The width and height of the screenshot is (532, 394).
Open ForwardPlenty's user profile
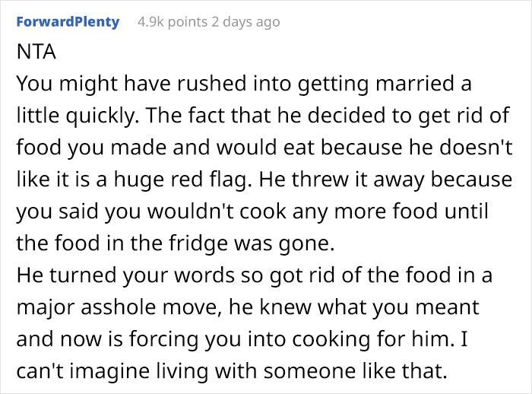(x=68, y=21)
